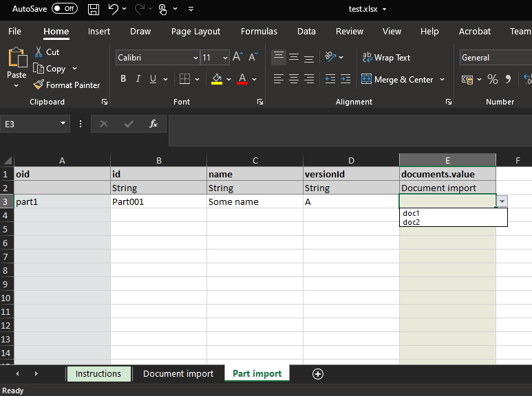This screenshot has height=396, width=532.
Task: Align text left
Action: (279, 79)
